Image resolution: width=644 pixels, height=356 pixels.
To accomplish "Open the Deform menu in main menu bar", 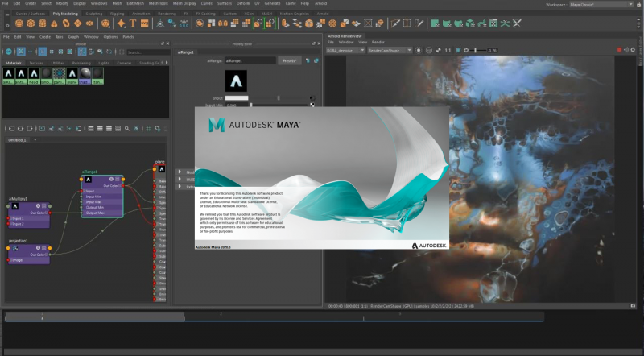I will [x=243, y=3].
